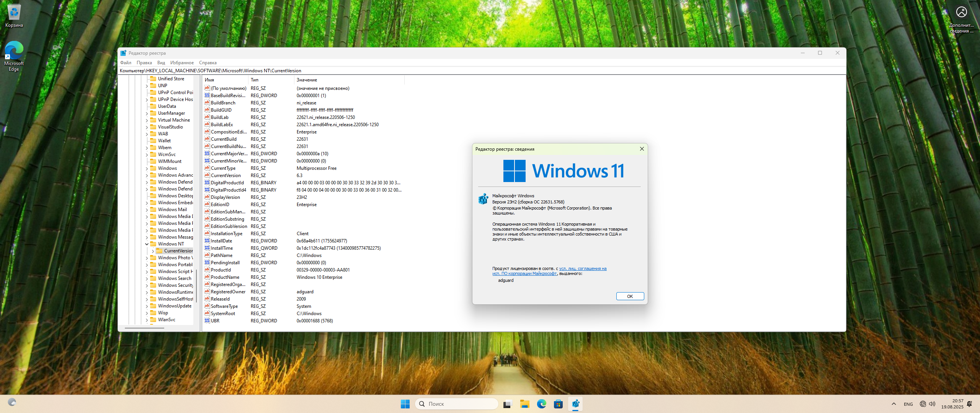The height and width of the screenshot is (413, 980).
Task: Expand the Wbem tree node
Action: click(x=147, y=148)
